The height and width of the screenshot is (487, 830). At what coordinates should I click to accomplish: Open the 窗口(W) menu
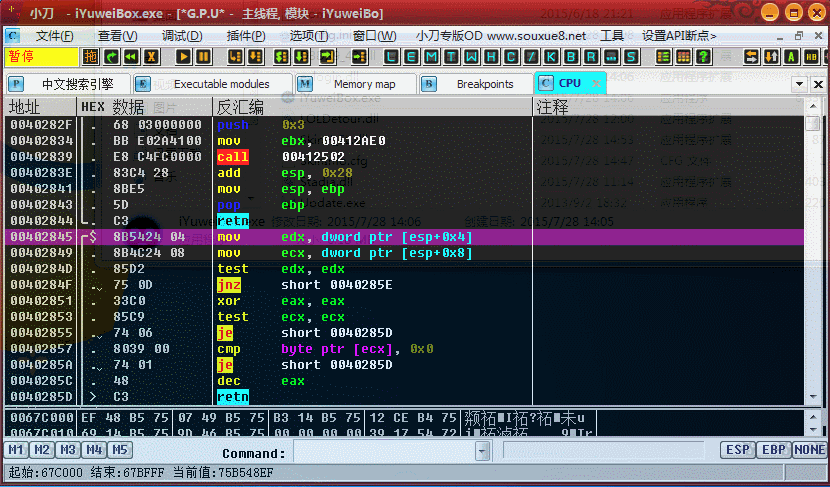(x=374, y=36)
